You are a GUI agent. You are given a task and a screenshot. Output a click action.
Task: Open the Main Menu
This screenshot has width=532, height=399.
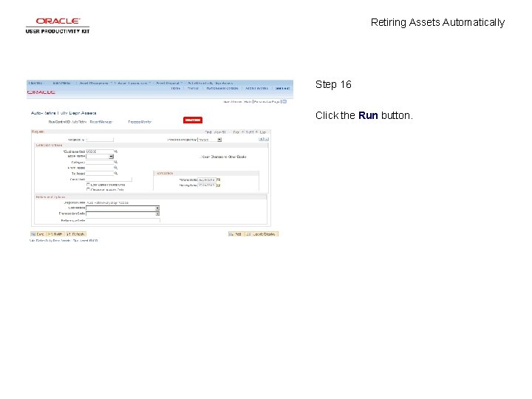62,83
